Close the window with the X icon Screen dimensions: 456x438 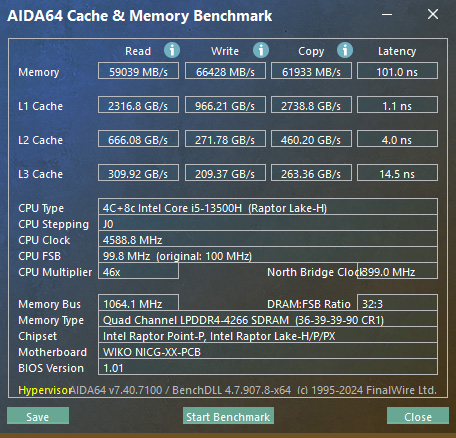433,14
